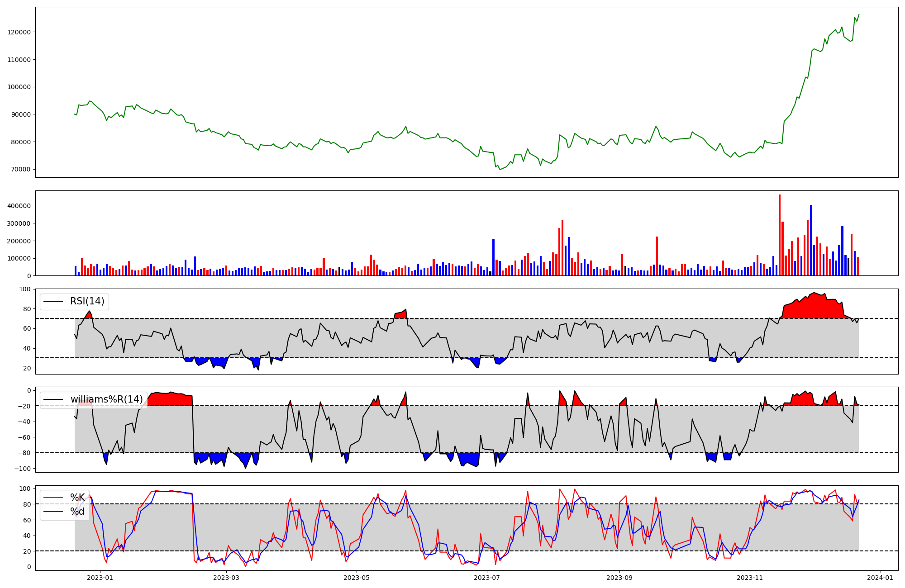This screenshot has width=905, height=588.
Task: Click the tallest blue volume bar
Action: (811, 240)
